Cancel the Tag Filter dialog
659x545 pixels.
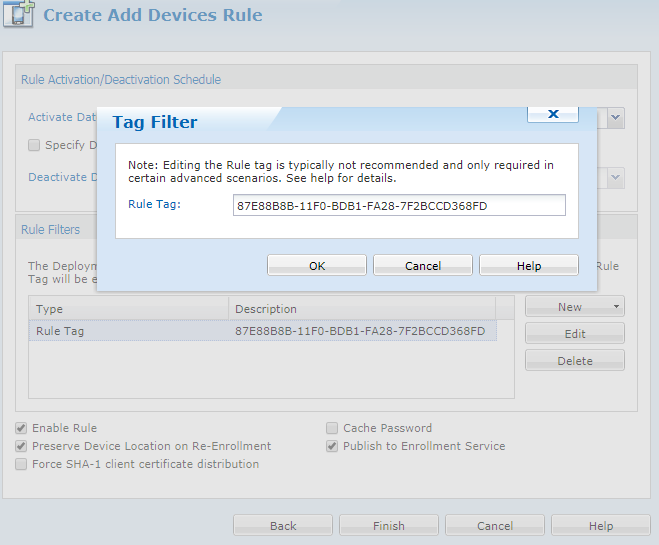(423, 265)
